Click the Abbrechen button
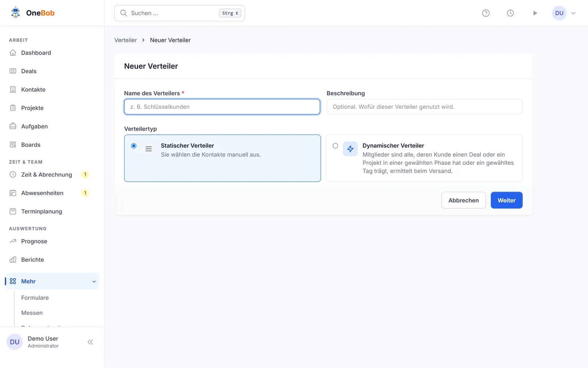This screenshot has width=588, height=368. click(x=463, y=200)
